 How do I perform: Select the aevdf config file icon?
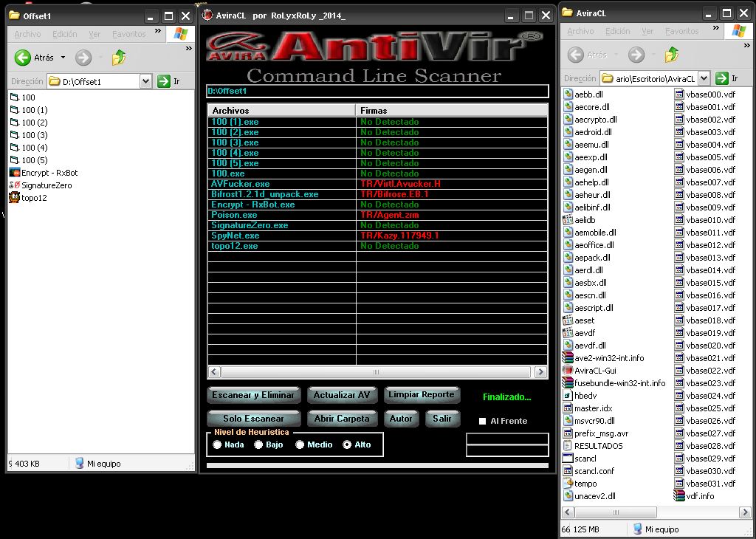click(568, 333)
